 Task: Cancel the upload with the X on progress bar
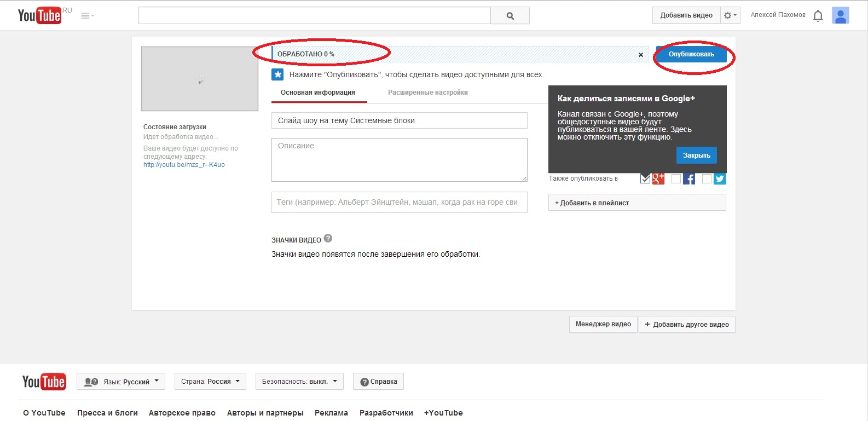coord(641,55)
